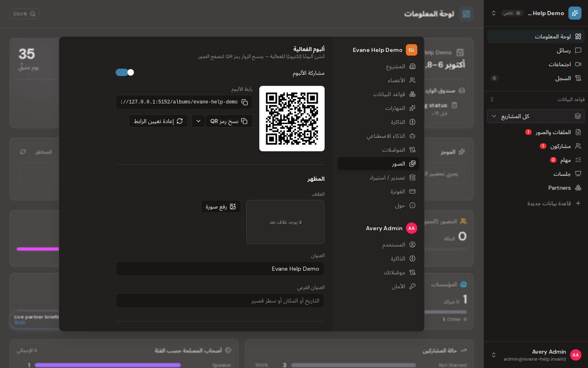Click the تصدير / استيراد export-import icon
The image size is (588, 368).
tap(412, 177)
